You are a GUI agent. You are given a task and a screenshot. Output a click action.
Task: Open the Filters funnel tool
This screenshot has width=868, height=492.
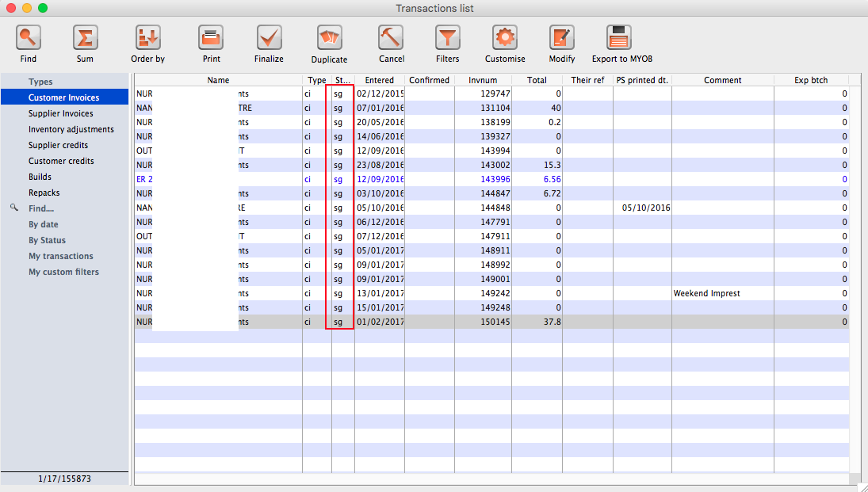click(447, 38)
